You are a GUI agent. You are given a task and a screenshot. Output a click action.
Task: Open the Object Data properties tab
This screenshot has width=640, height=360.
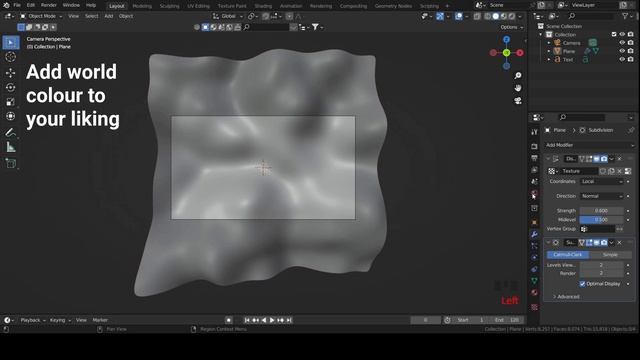534,281
